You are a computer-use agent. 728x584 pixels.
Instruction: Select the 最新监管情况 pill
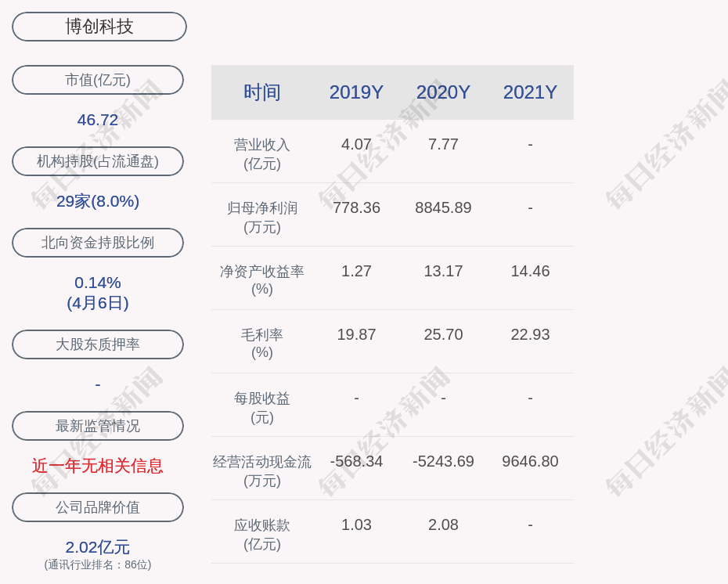[98, 426]
